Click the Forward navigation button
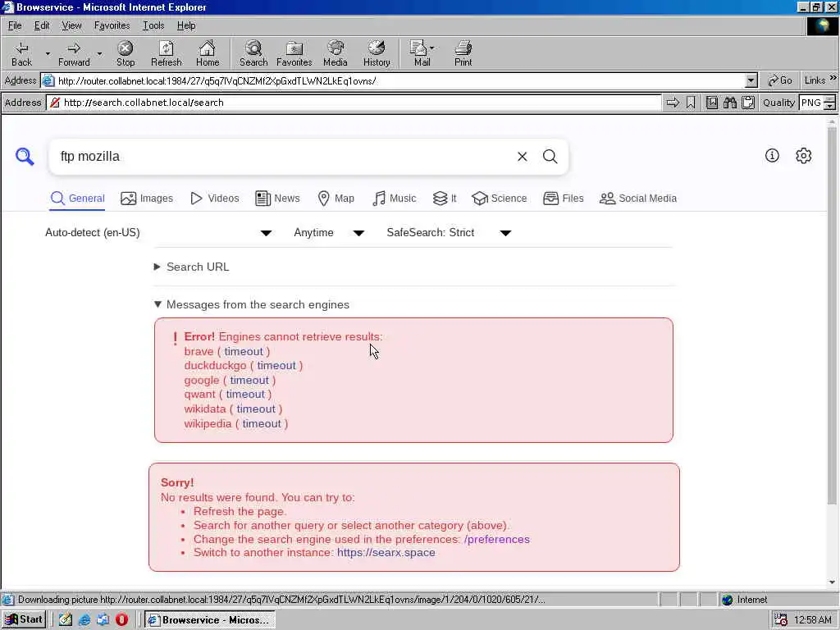Screen dimensions: 840x630 pyautogui.click(x=74, y=53)
